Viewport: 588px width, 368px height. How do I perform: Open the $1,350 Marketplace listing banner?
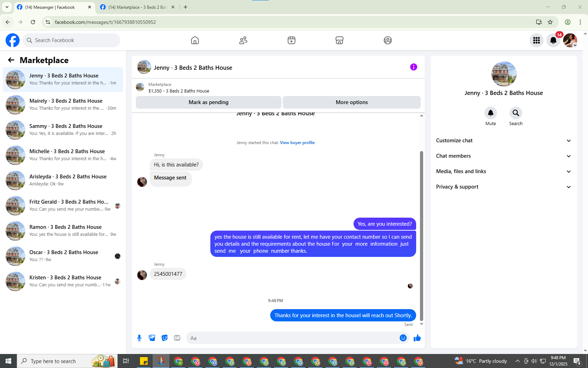click(278, 88)
